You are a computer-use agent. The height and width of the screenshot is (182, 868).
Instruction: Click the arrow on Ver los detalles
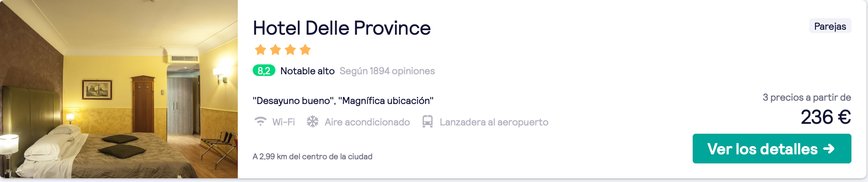(x=829, y=149)
